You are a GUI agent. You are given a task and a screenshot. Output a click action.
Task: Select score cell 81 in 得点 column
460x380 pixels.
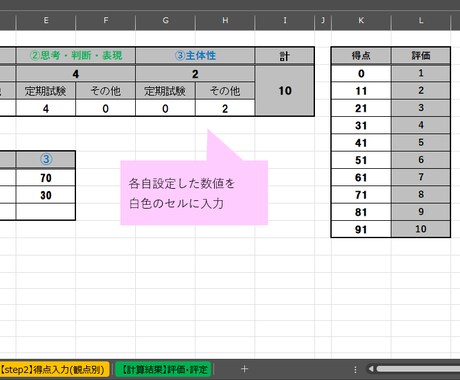click(x=361, y=212)
